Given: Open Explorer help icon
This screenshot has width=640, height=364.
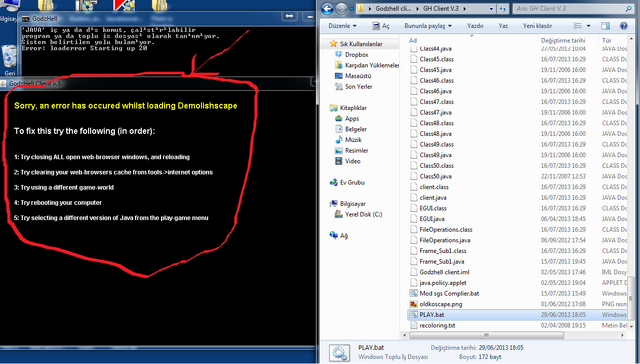Looking at the screenshot, I should [x=623, y=26].
